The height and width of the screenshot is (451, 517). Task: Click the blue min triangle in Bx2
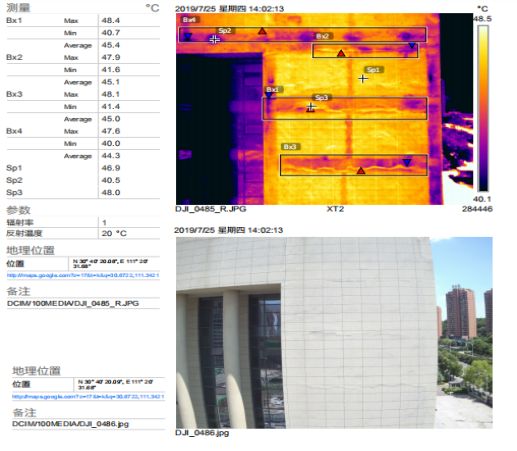412,45
